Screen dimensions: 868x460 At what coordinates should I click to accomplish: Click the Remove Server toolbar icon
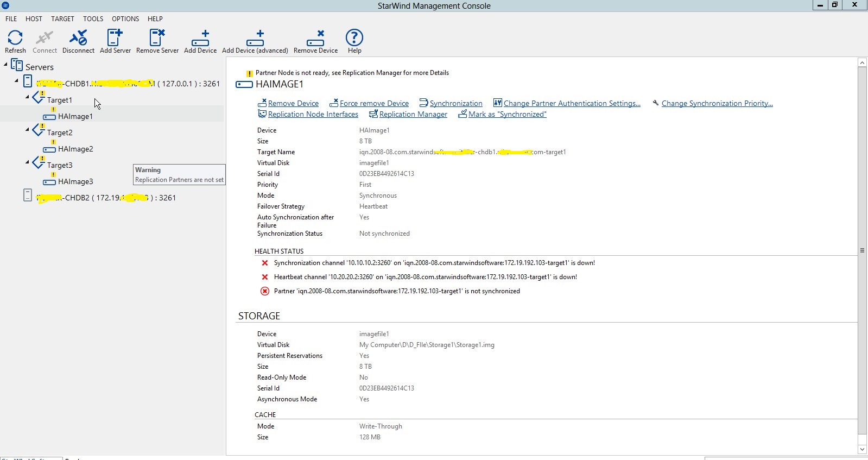(157, 37)
